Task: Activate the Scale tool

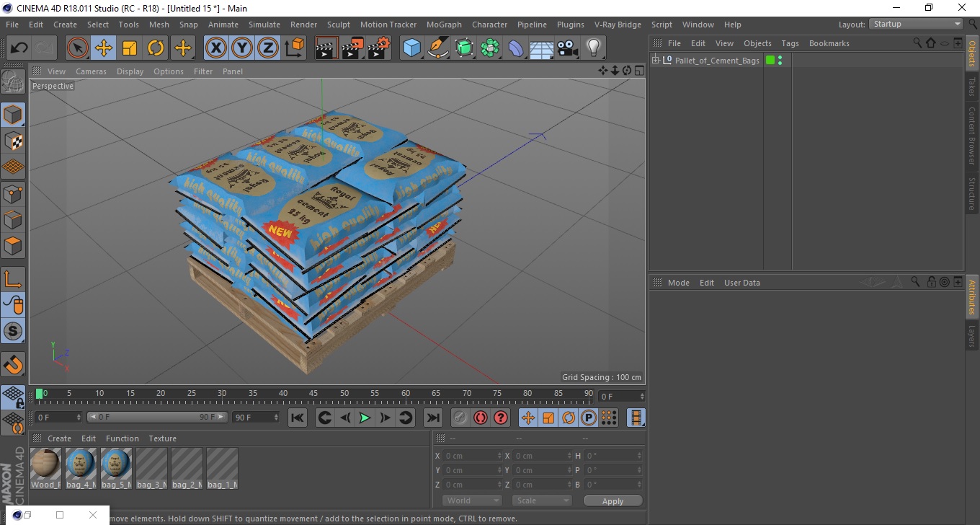Action: pyautogui.click(x=130, y=48)
